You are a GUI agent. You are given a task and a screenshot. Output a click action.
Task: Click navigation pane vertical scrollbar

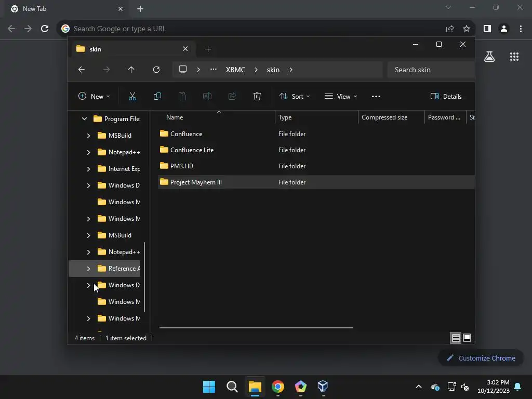point(144,277)
